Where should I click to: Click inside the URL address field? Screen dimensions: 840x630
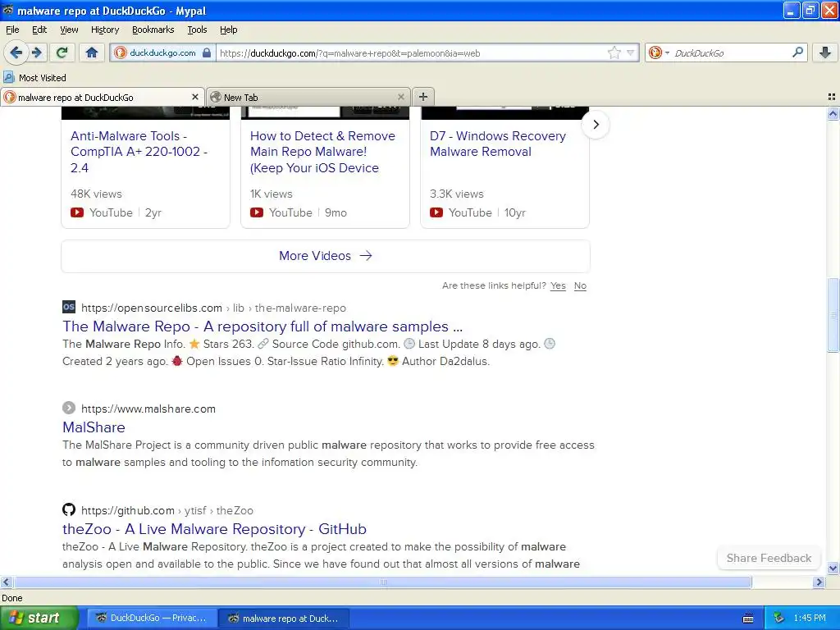pyautogui.click(x=410, y=52)
